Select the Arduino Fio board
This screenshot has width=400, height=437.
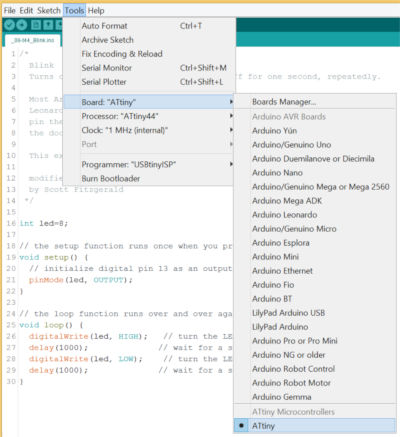click(x=315, y=285)
